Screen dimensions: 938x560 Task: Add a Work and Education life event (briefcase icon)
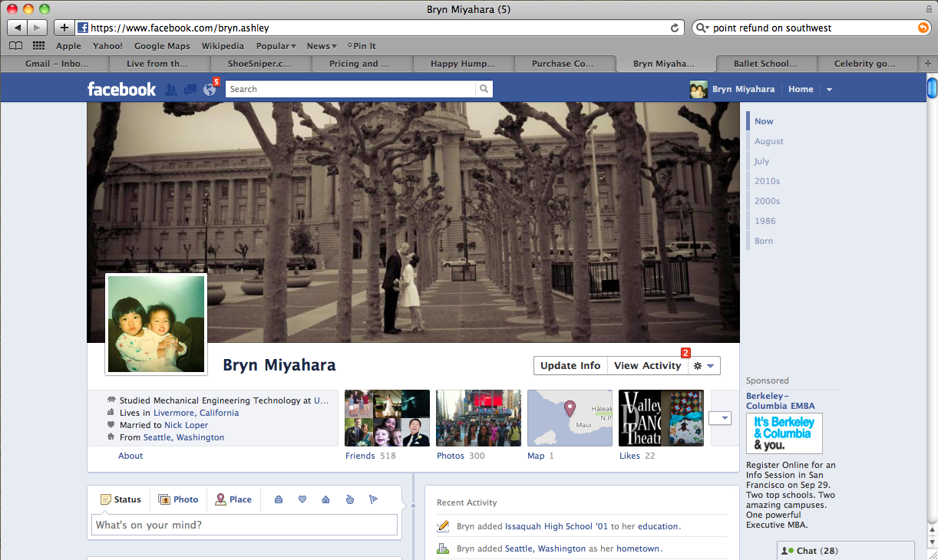tap(279, 499)
